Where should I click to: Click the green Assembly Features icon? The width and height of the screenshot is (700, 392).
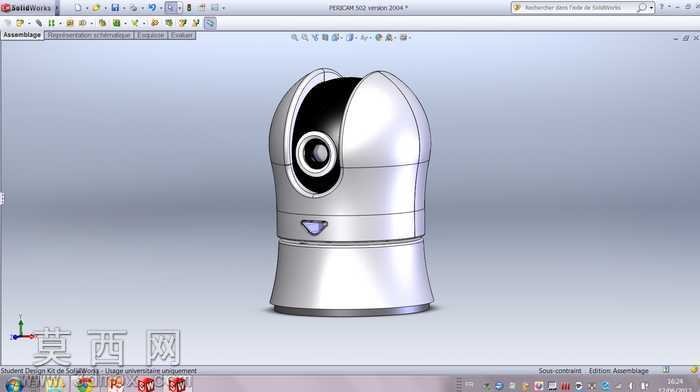[x=117, y=23]
